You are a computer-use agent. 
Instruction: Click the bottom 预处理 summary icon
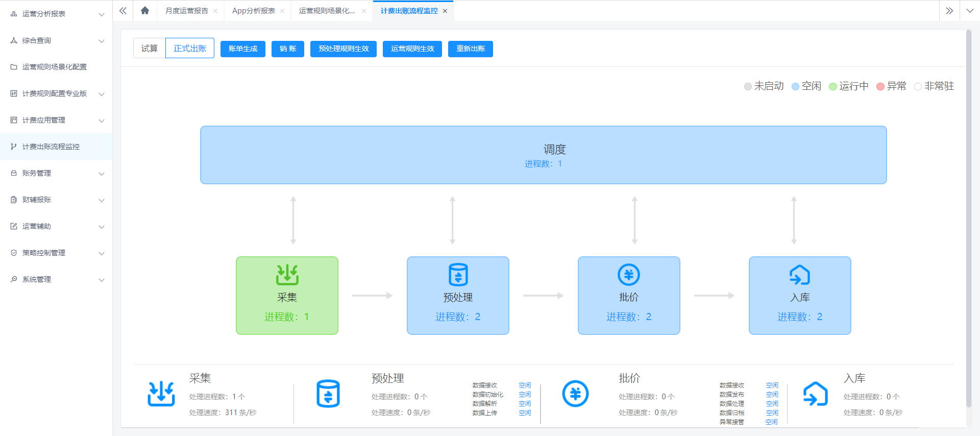click(x=328, y=394)
